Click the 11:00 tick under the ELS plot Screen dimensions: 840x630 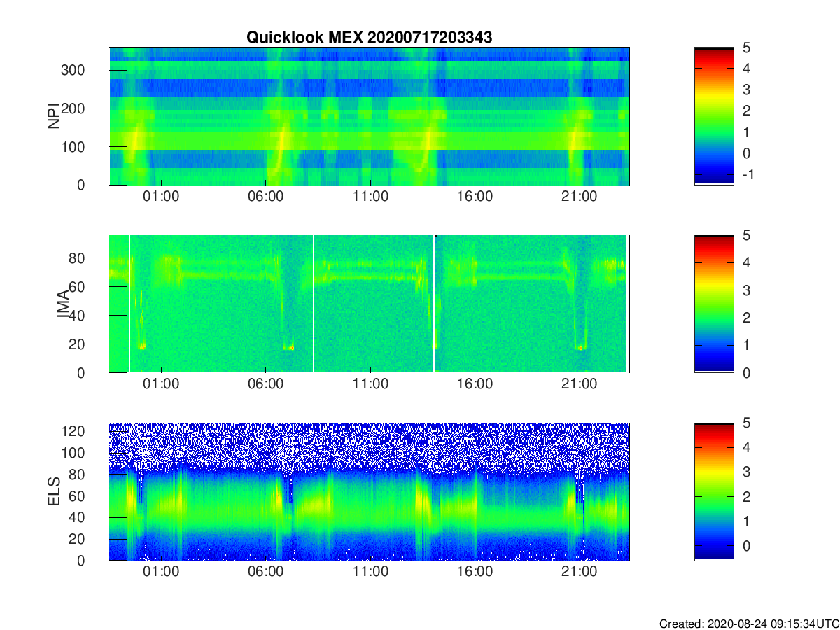point(370,572)
